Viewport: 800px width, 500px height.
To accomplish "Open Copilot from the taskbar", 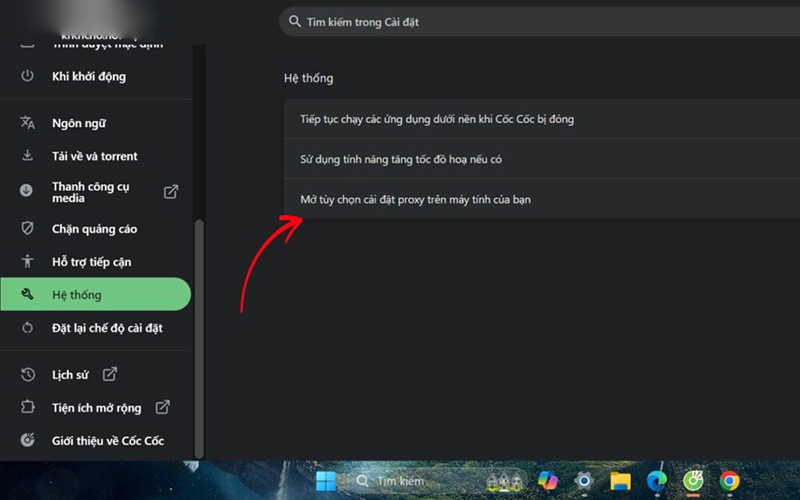I will [548, 481].
